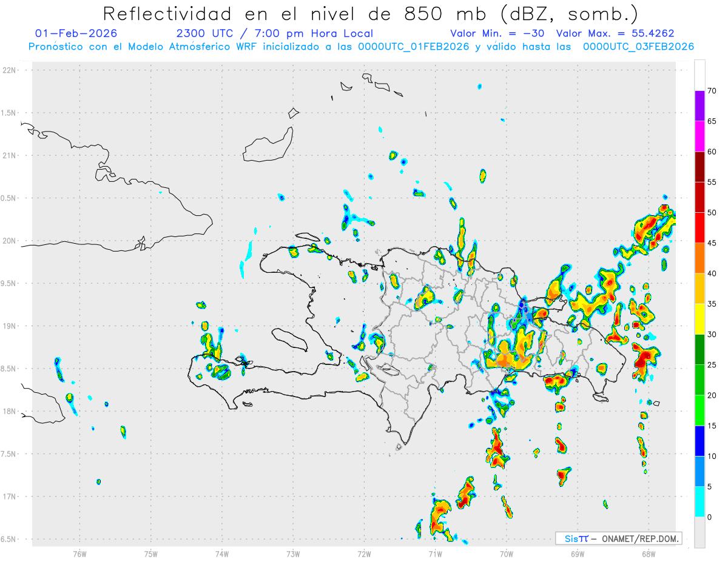Click the yellow 30–35 dBZ color segment
Viewport: 728px width, 562px height.
699,319
